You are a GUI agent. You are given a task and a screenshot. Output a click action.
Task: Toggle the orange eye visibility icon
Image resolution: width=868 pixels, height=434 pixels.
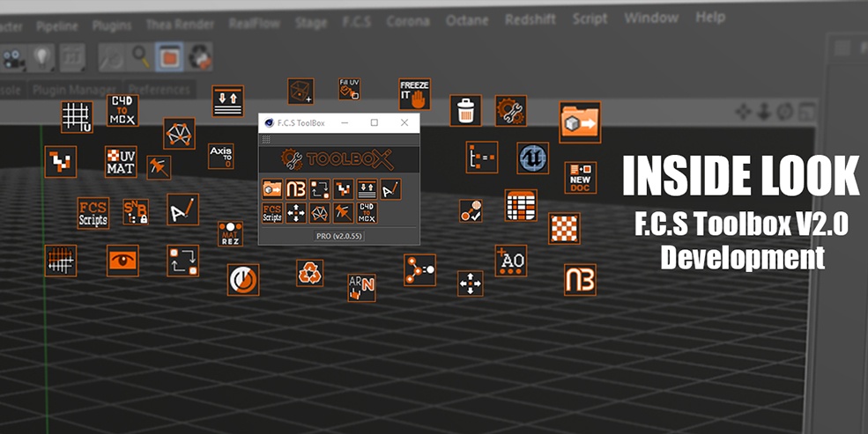click(122, 261)
